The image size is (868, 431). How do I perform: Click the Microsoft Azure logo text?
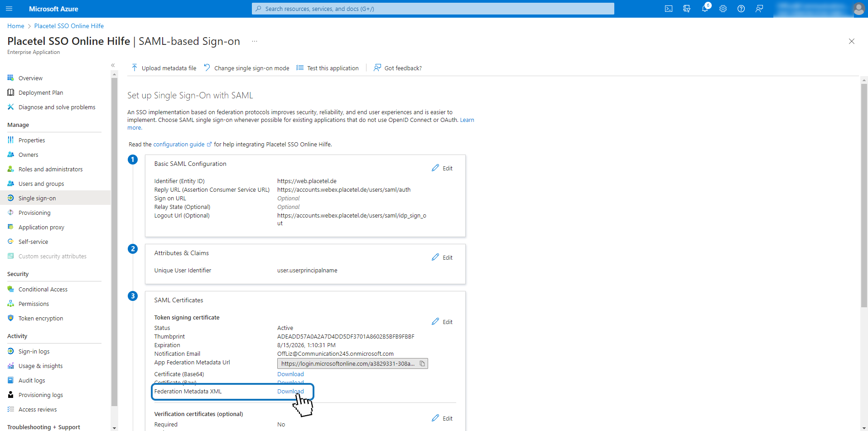tap(53, 9)
